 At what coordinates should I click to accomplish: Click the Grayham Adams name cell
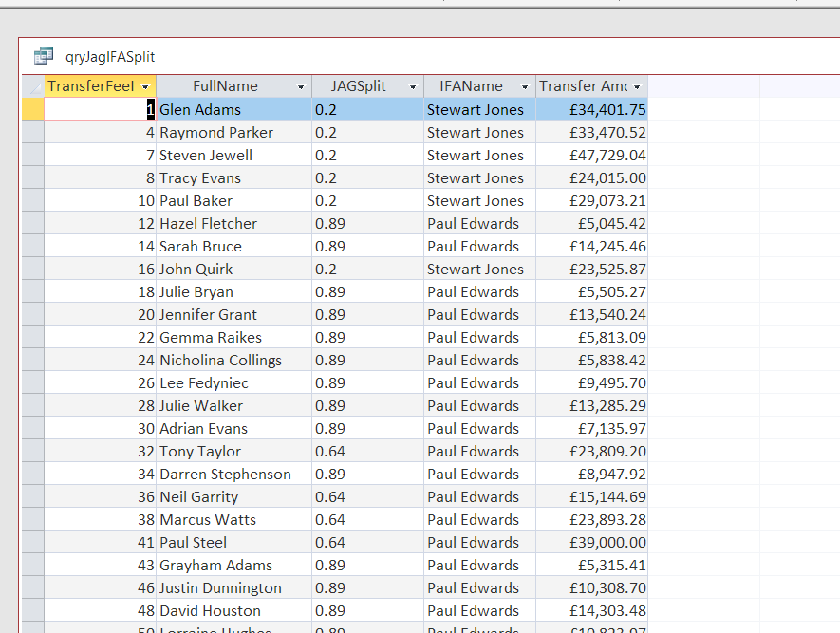[x=234, y=565]
